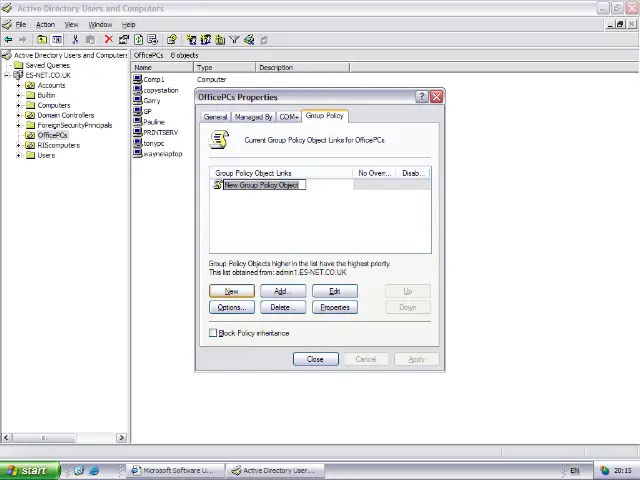Click the New button

(x=232, y=291)
